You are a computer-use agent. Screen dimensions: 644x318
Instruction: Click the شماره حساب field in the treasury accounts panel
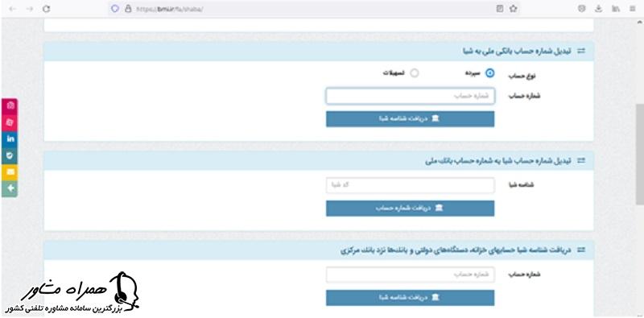pyautogui.click(x=411, y=275)
